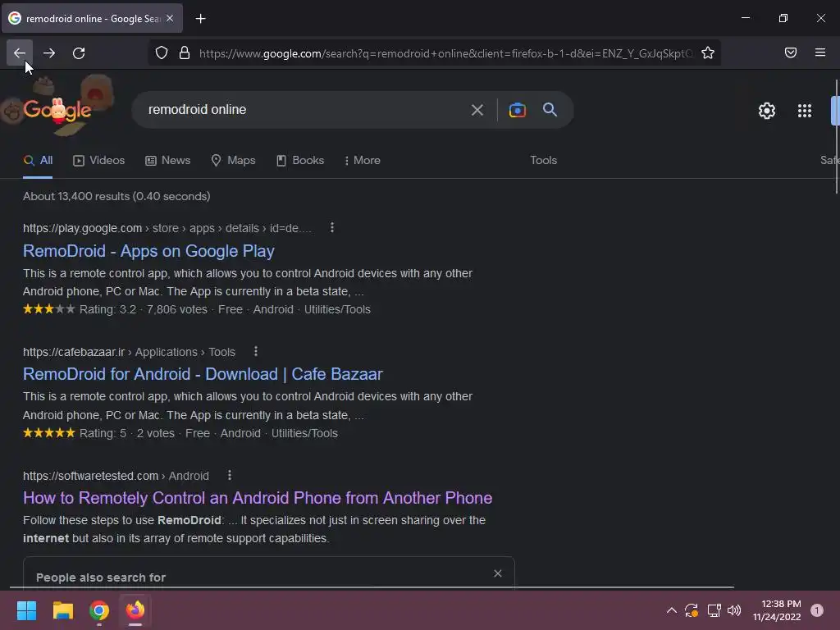The image size is (840, 630).
Task: Click the sync update tray icon
Action: tap(691, 610)
